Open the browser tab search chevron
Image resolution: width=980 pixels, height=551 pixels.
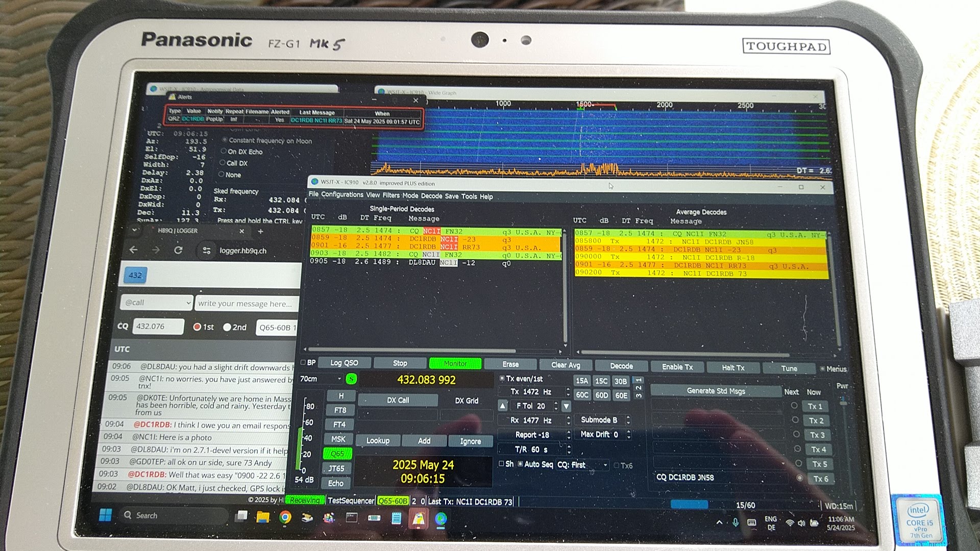pyautogui.click(x=134, y=230)
